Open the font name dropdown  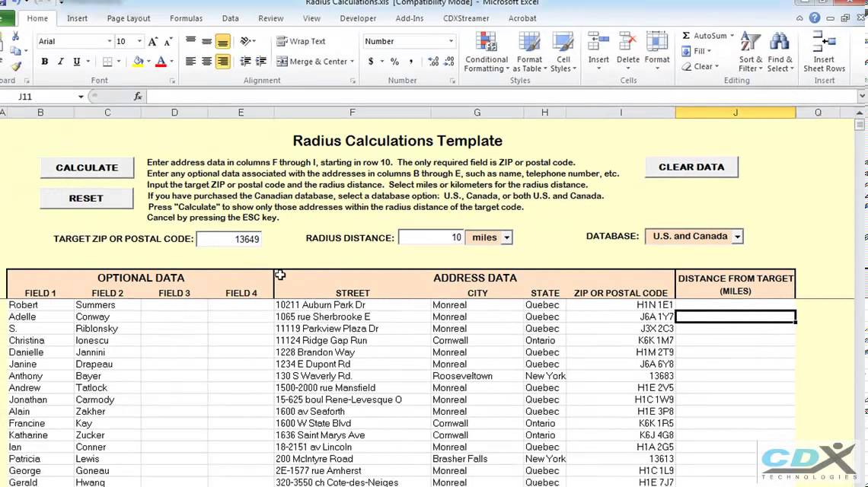[x=108, y=42]
